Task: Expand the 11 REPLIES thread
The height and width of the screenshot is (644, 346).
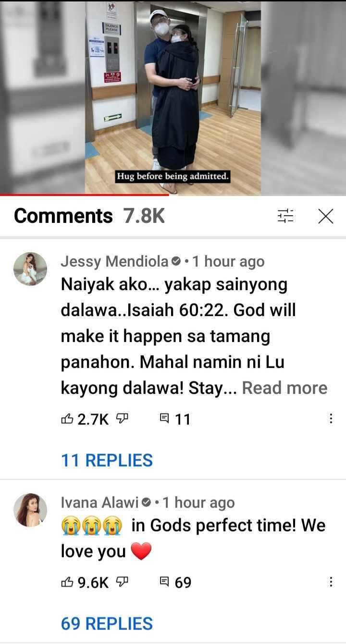Action: (x=107, y=460)
